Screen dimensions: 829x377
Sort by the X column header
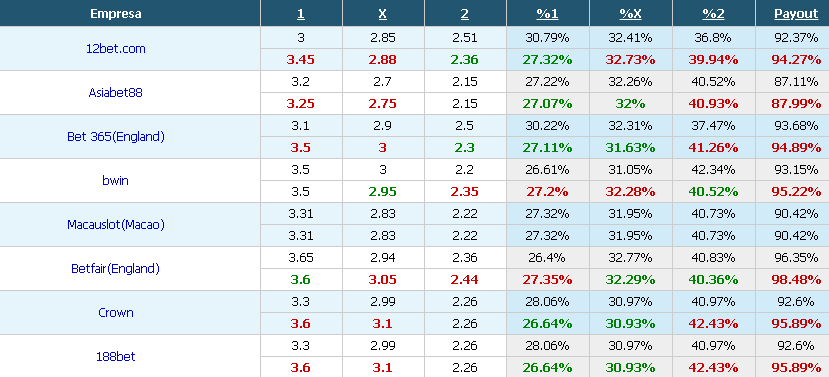[383, 14]
